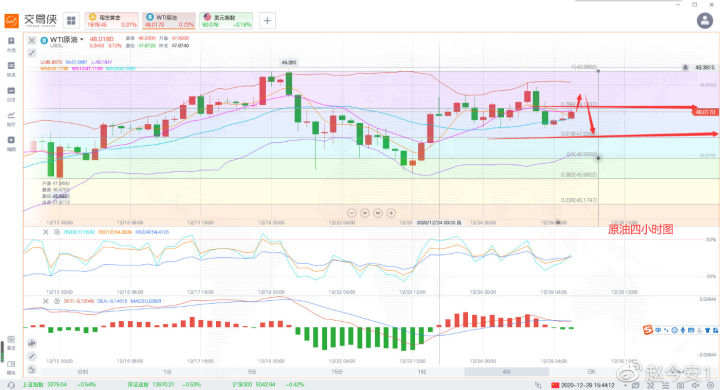This screenshot has height=390, width=720.
Task: Select the 1时 timeframe
Action: click(422, 372)
